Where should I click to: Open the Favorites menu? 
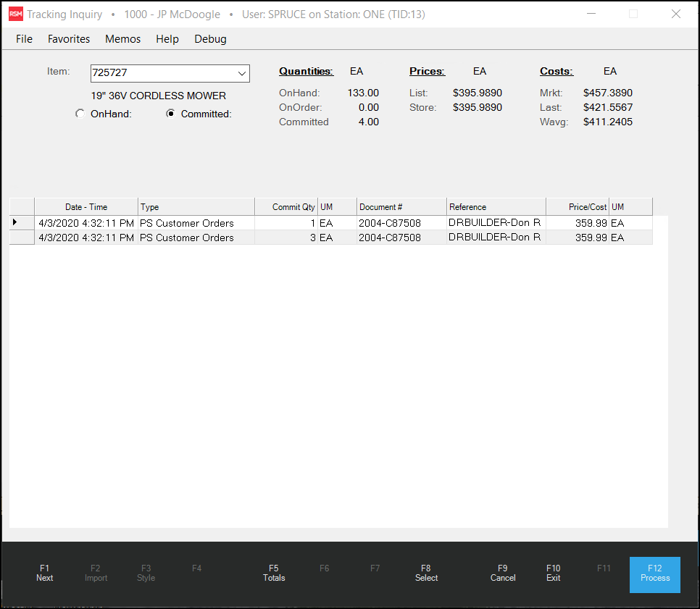click(x=69, y=39)
